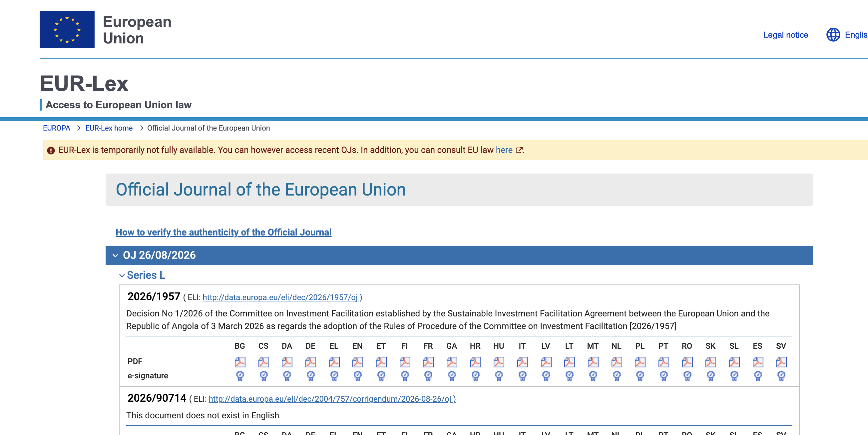Open the IT PDF for document 2026/1957

[522, 362]
